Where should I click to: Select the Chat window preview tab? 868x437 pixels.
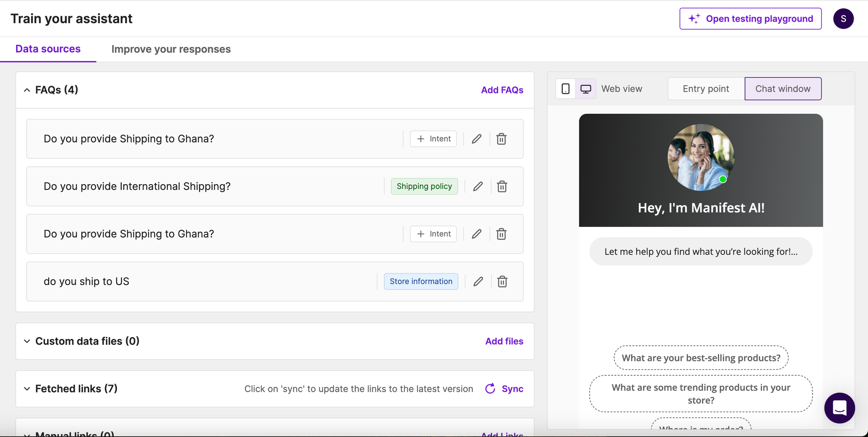(x=783, y=89)
